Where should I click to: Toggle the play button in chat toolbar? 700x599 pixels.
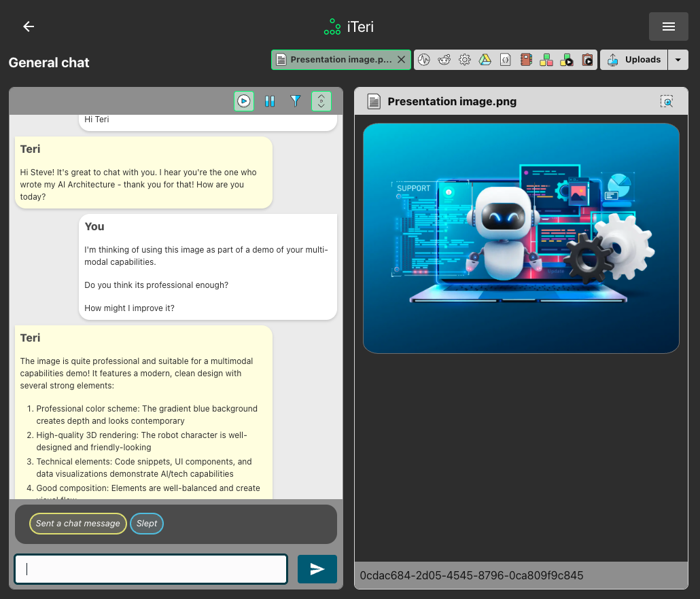pos(244,101)
